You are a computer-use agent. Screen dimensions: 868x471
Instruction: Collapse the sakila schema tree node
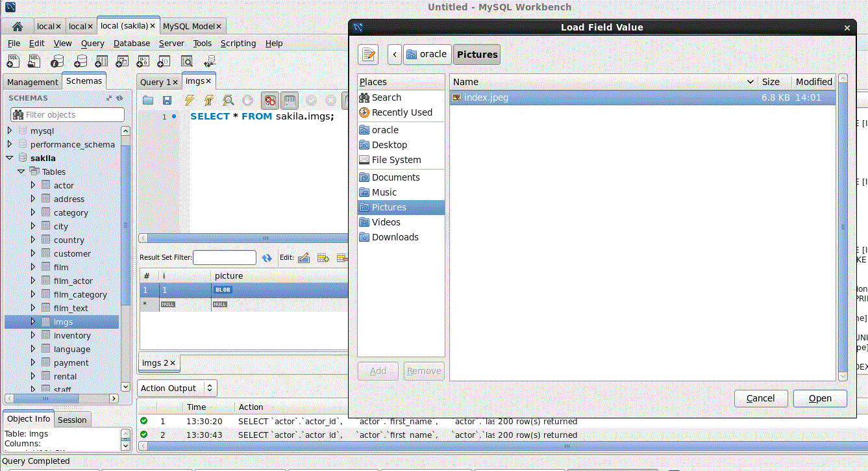pyautogui.click(x=9, y=158)
